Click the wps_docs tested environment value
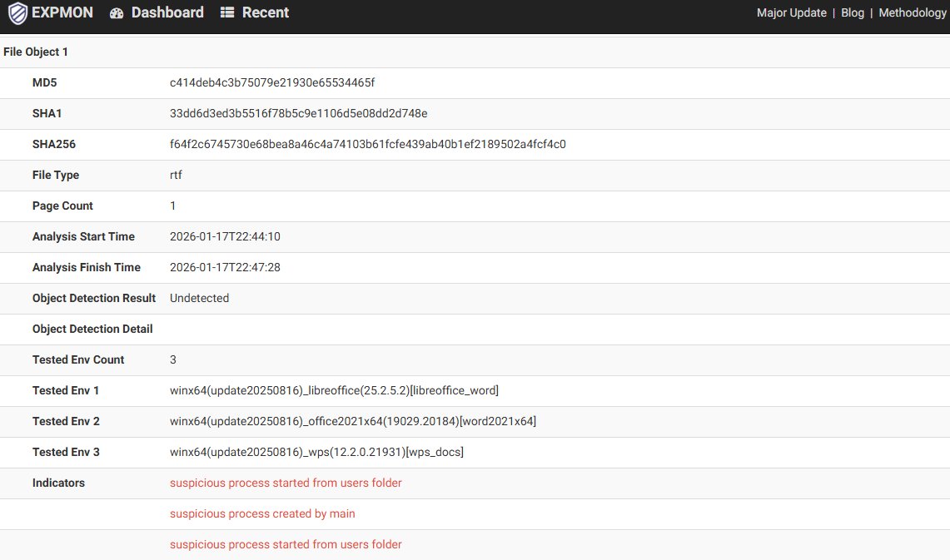Image resolution: width=950 pixels, height=560 pixels. [316, 452]
